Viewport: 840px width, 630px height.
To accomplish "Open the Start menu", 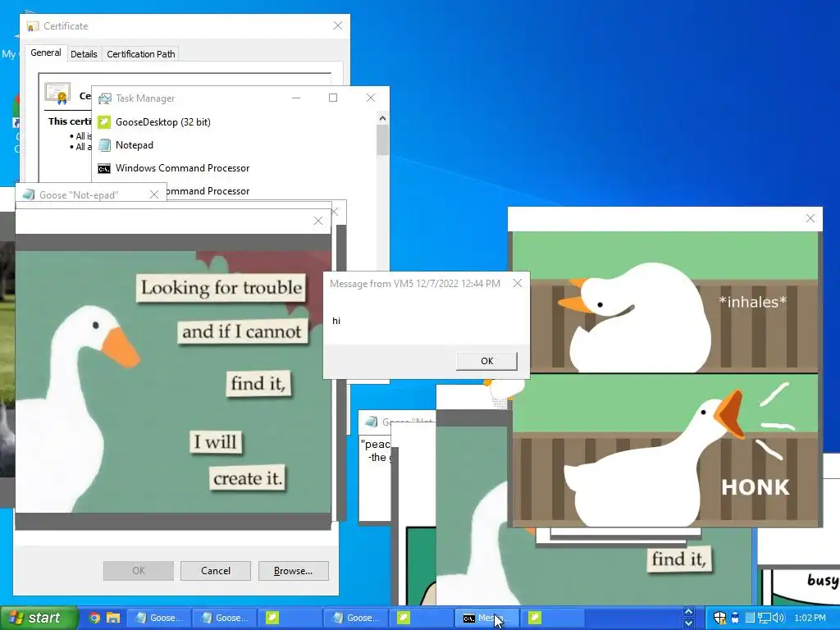I will [x=39, y=618].
